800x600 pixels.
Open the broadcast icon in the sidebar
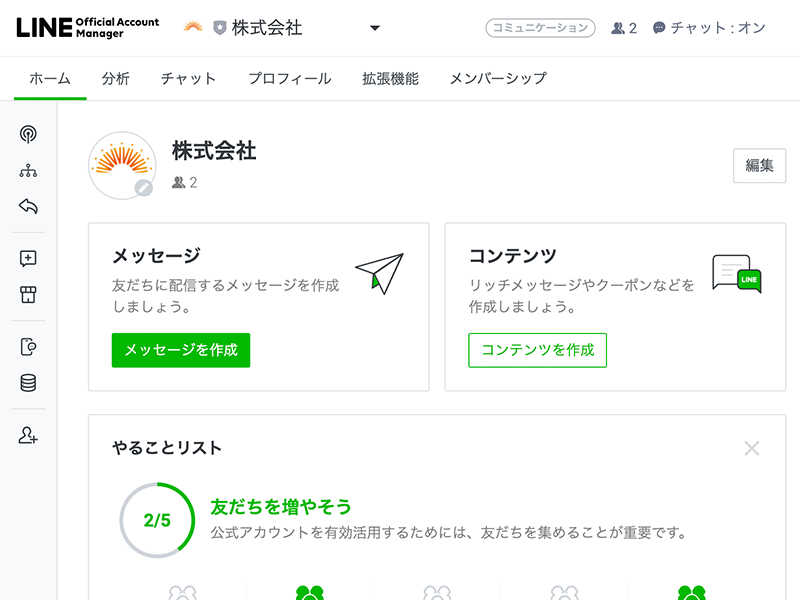(28, 134)
